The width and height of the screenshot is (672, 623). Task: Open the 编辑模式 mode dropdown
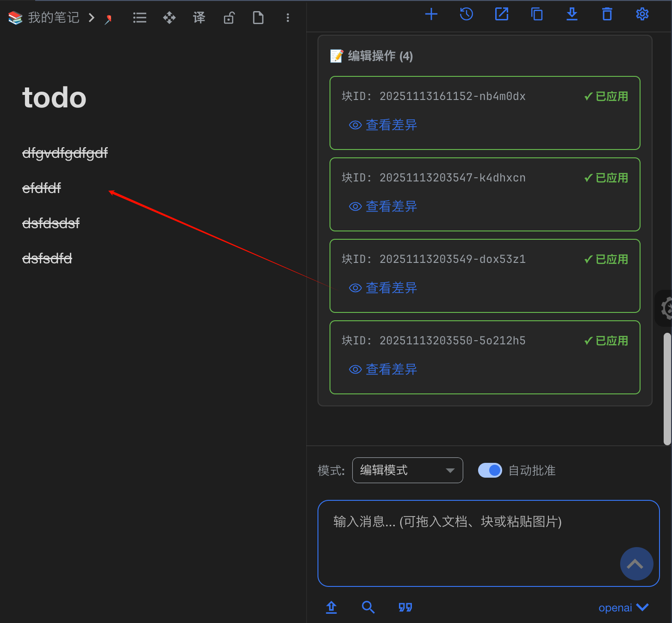[x=408, y=470]
